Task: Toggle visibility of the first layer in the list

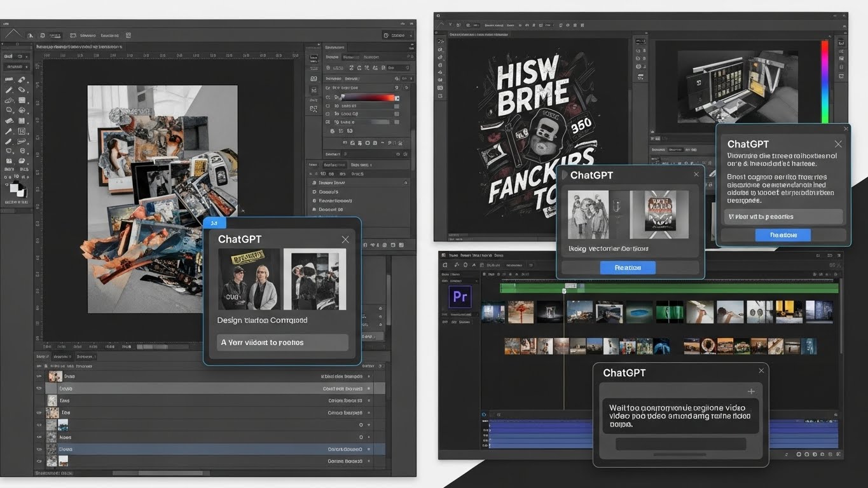Action: point(39,376)
